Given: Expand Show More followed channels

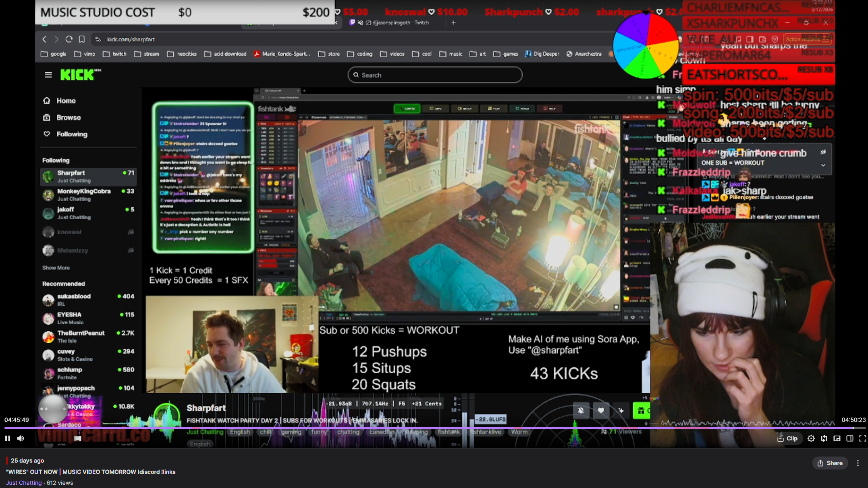Looking at the screenshot, I should [56, 268].
